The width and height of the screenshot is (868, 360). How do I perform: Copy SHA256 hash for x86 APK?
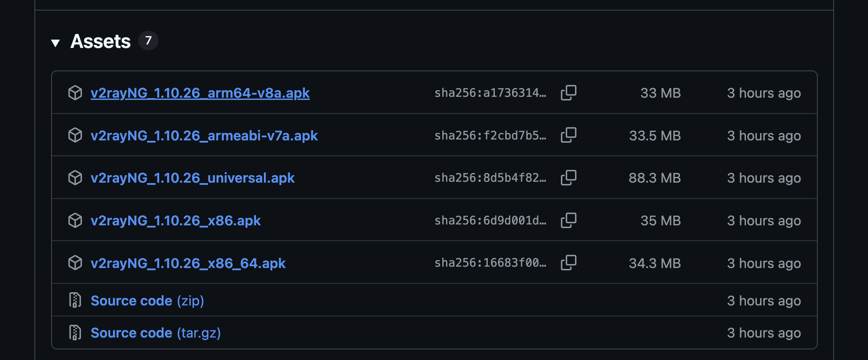click(568, 220)
